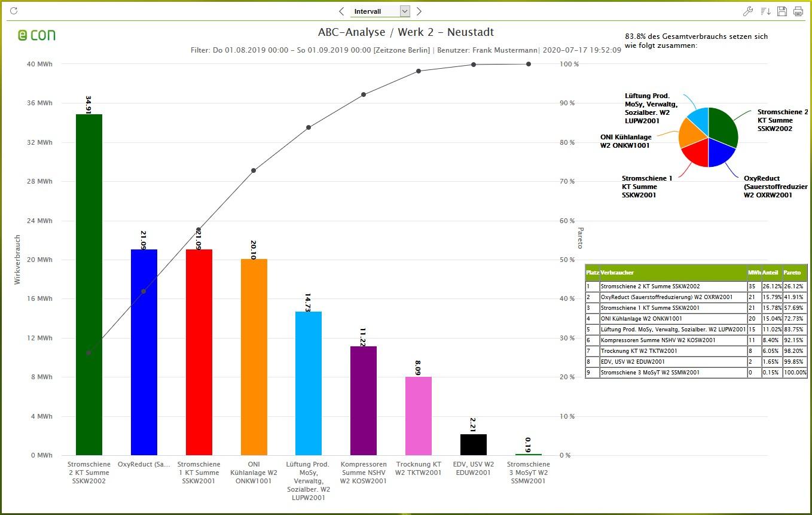
Task: Open the Intervall dropdown list
Action: (405, 11)
